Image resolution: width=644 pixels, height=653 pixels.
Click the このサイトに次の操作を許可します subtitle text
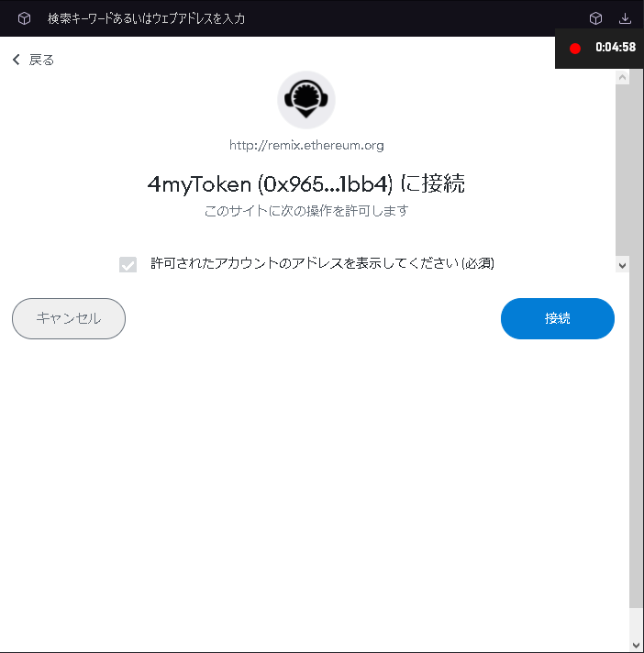click(x=306, y=211)
